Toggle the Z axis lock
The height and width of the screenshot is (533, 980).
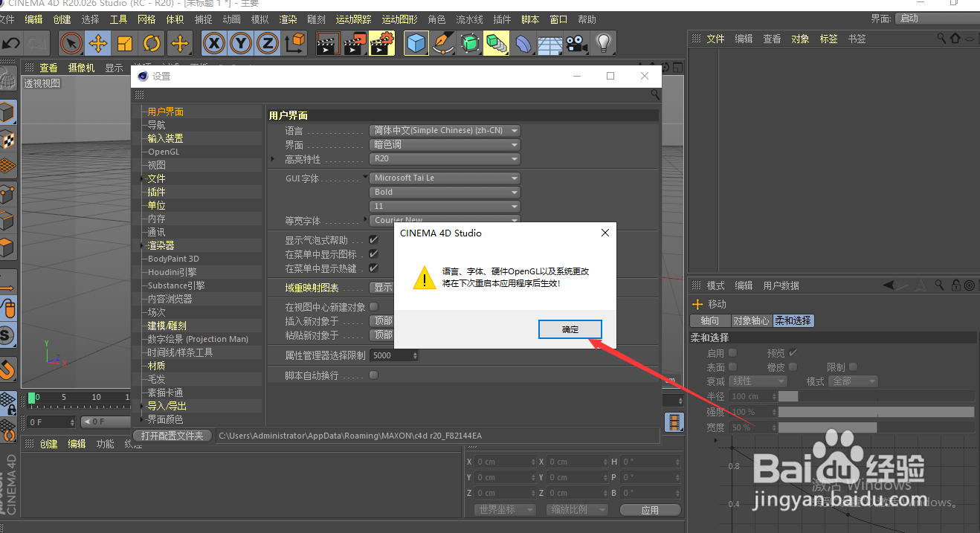(268, 44)
